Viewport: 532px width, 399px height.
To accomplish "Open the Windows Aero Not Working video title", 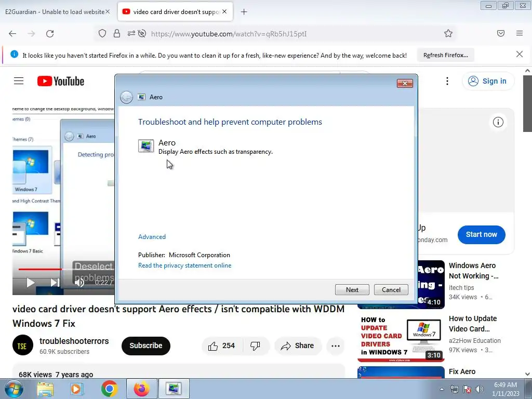I will point(474,271).
